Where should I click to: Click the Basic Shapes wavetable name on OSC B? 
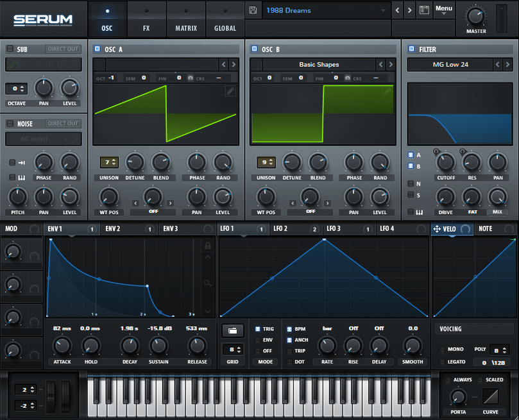(x=319, y=64)
